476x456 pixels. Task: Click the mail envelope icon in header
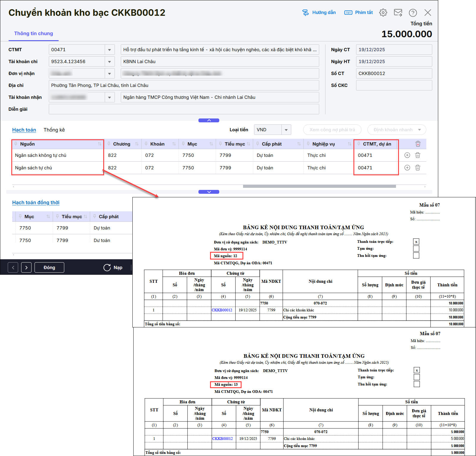point(398,13)
